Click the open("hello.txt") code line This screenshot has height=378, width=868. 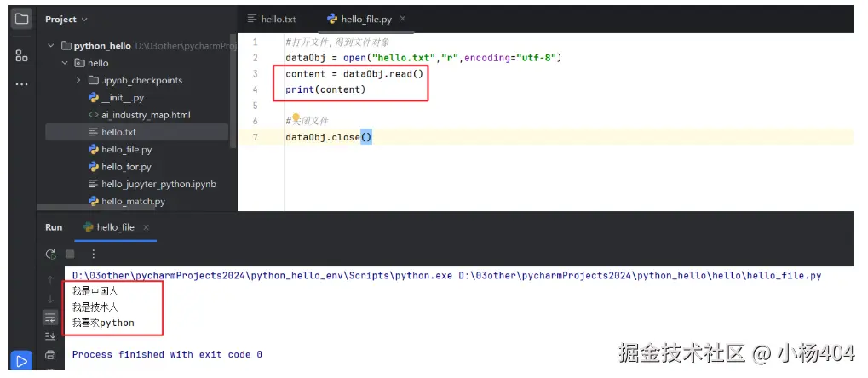pyautogui.click(x=423, y=58)
